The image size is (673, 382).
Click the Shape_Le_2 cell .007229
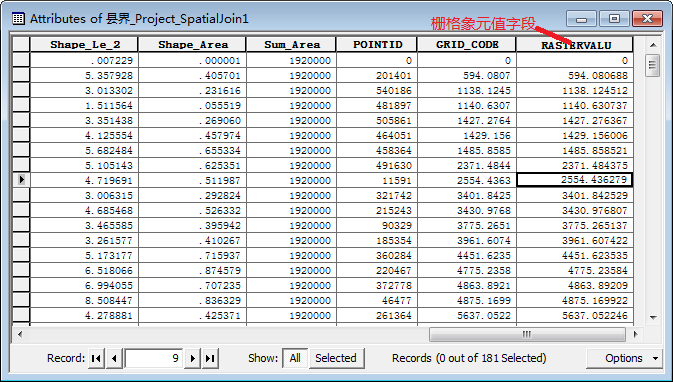pyautogui.click(x=84, y=61)
